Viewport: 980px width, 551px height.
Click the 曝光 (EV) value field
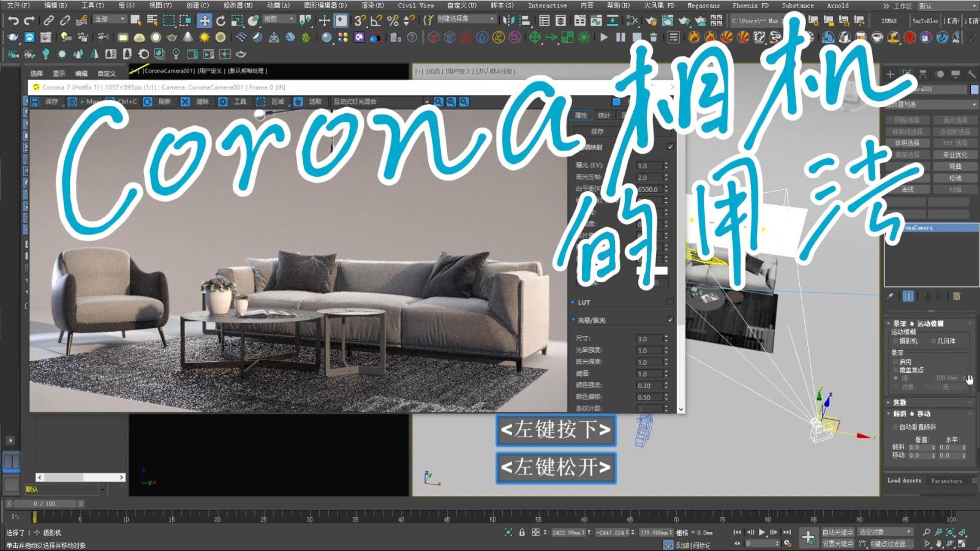[649, 166]
